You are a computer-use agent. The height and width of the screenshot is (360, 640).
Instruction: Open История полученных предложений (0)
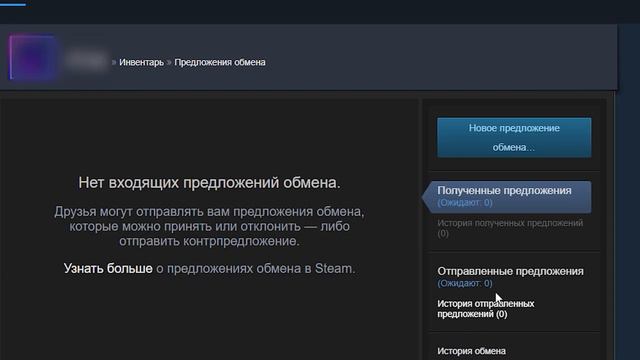click(510, 228)
